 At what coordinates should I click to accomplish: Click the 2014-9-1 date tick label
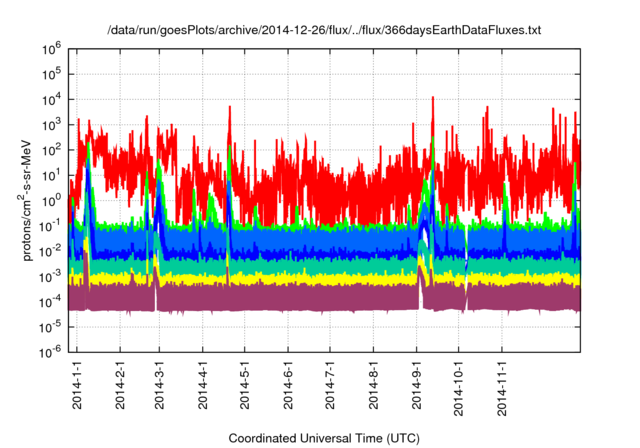(416, 384)
